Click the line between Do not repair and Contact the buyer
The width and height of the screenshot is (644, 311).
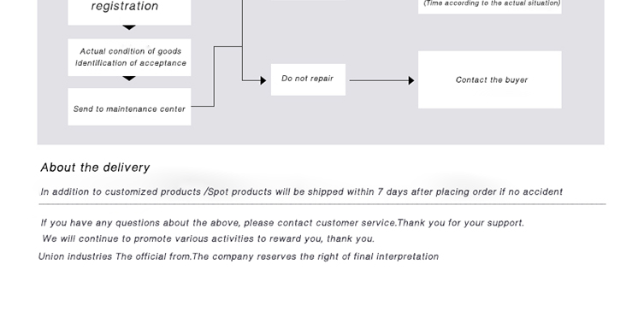pyautogui.click(x=379, y=80)
